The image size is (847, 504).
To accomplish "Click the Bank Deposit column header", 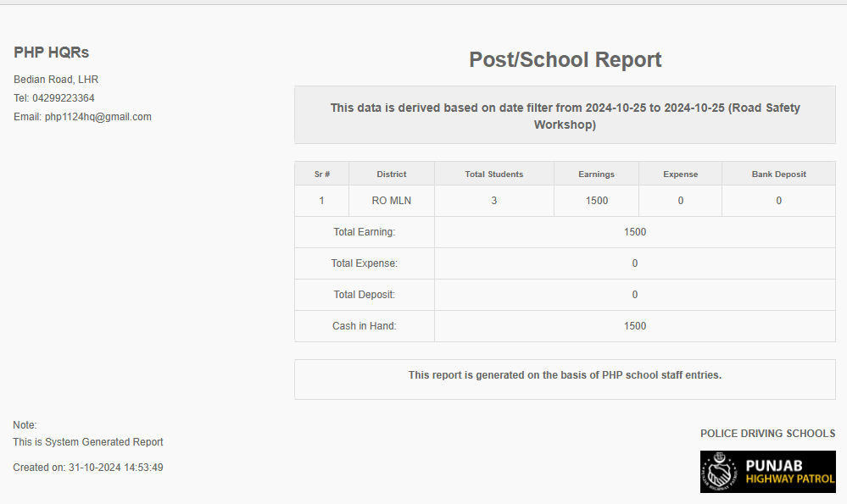I will (x=778, y=174).
